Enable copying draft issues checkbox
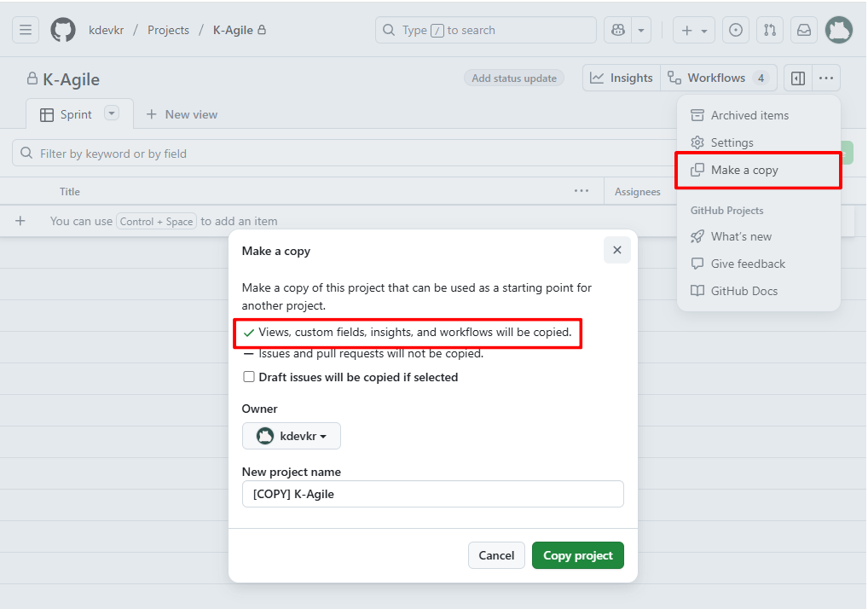The width and height of the screenshot is (868, 609). pyautogui.click(x=249, y=377)
